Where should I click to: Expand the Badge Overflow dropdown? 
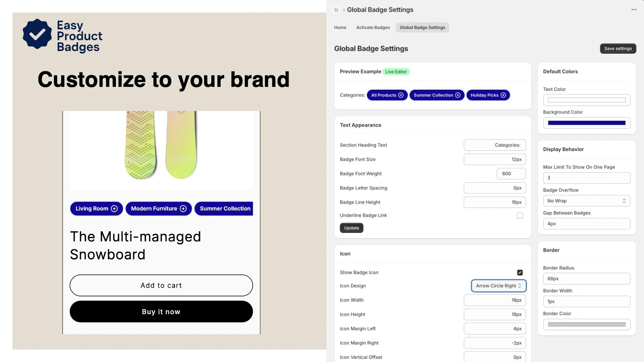coord(586,201)
